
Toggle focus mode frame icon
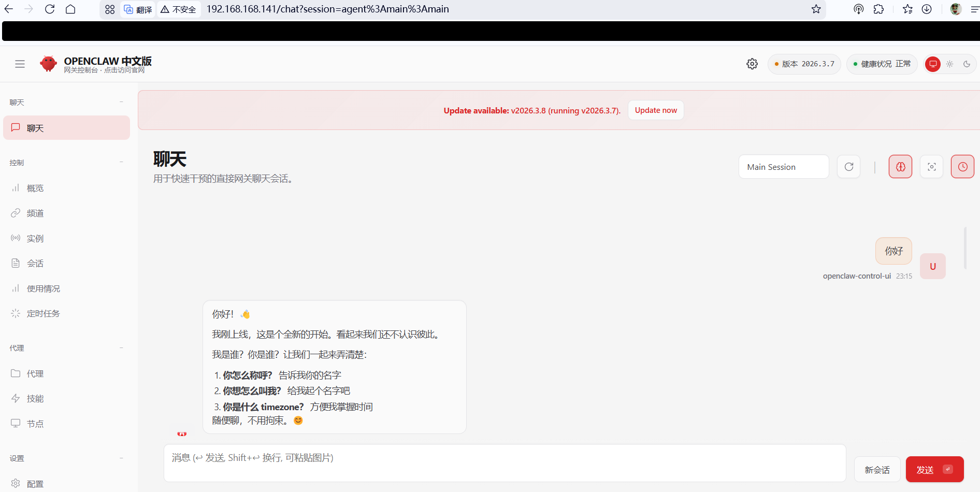932,167
